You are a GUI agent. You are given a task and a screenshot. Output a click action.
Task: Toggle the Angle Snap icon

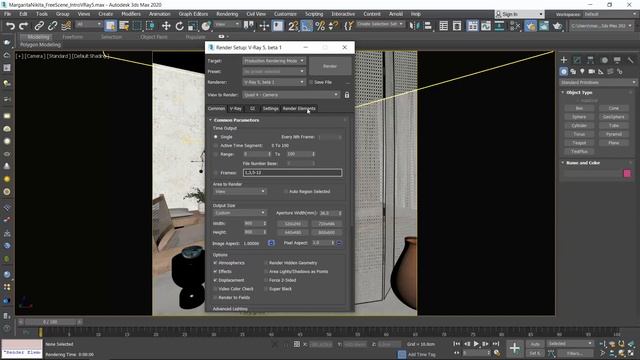[307, 26]
